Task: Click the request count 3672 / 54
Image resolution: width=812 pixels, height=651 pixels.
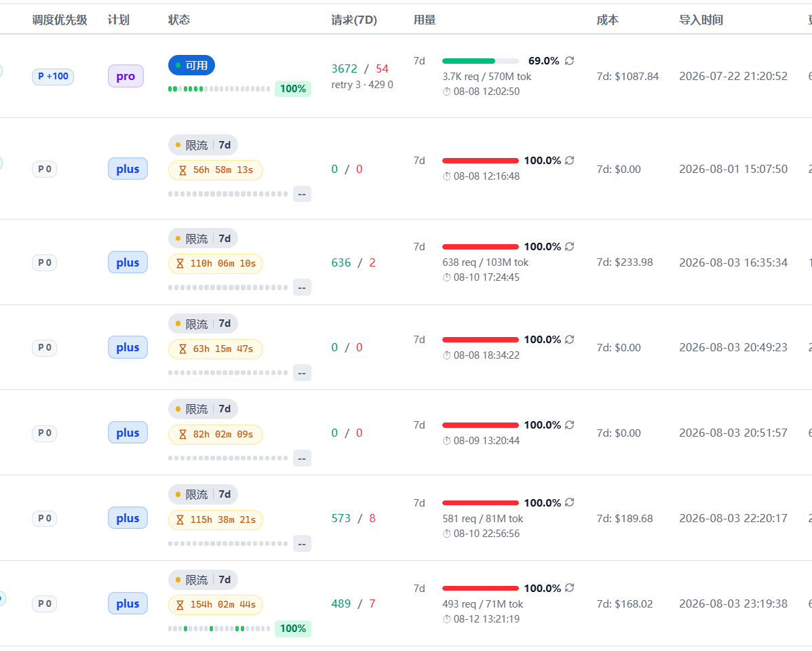Action: [x=360, y=68]
